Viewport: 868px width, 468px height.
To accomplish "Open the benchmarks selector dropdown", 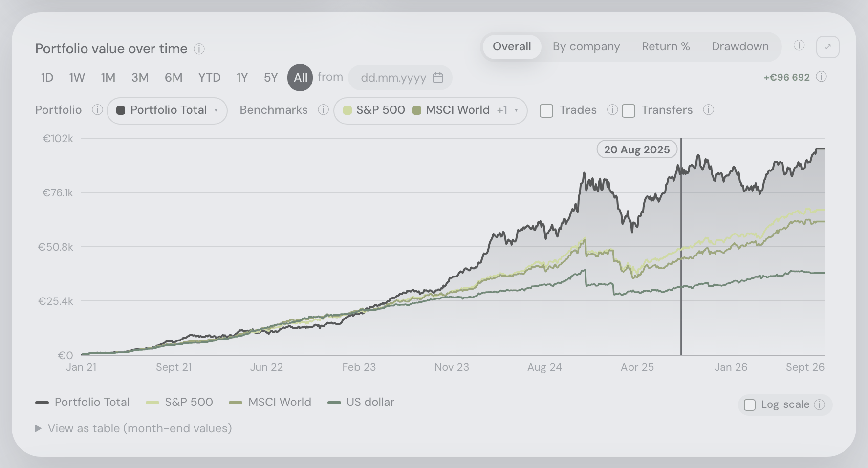I will tap(431, 110).
